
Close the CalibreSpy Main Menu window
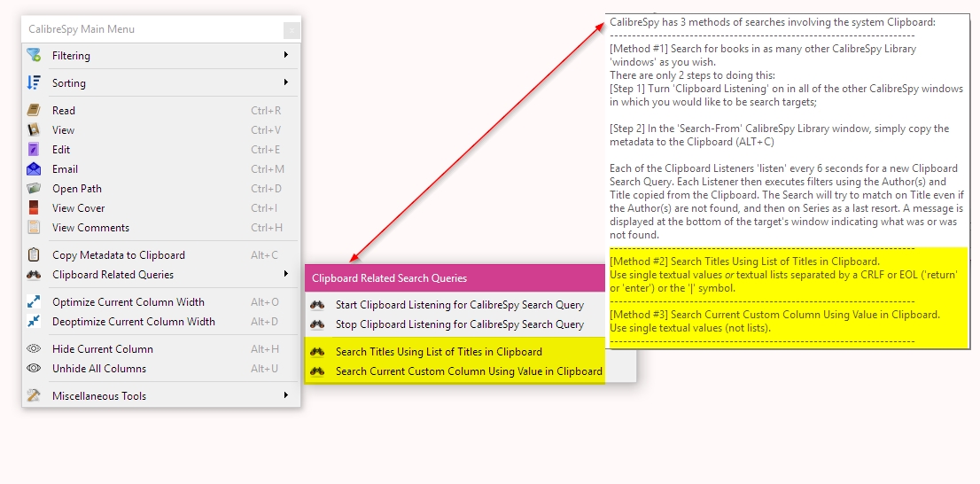(292, 29)
